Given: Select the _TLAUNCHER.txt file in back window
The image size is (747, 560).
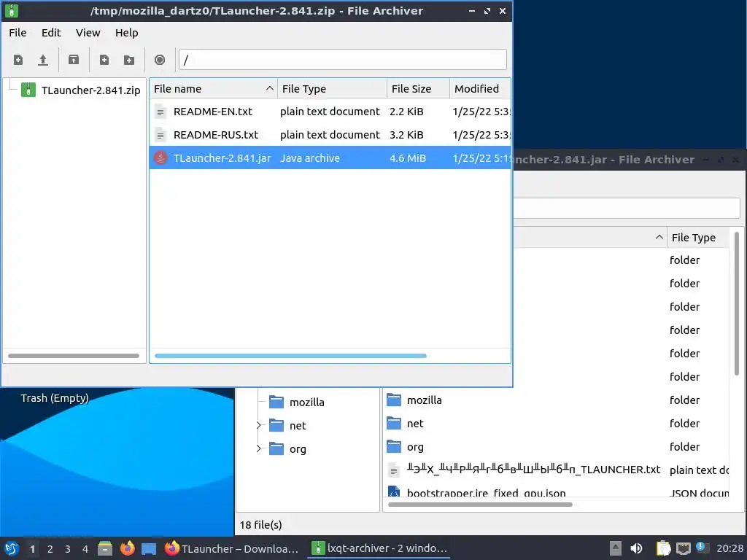Looking at the screenshot, I should (x=533, y=470).
